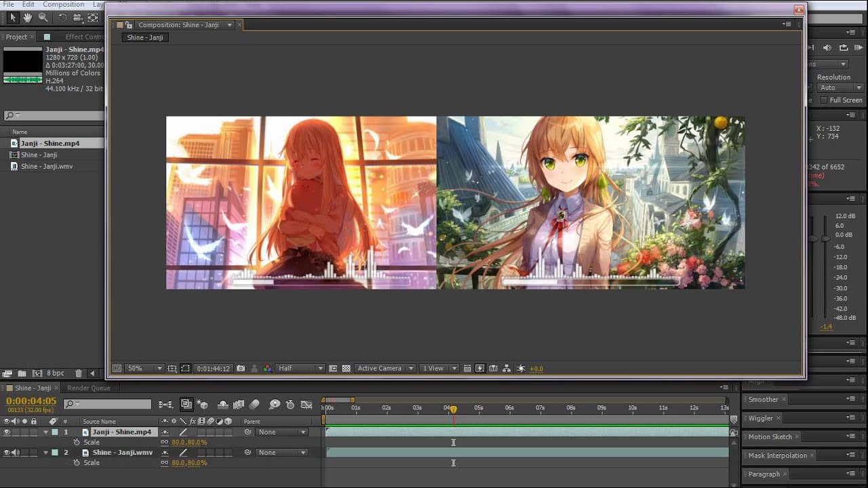The height and width of the screenshot is (488, 868).
Task: Open the Edit menu
Action: [x=28, y=4]
